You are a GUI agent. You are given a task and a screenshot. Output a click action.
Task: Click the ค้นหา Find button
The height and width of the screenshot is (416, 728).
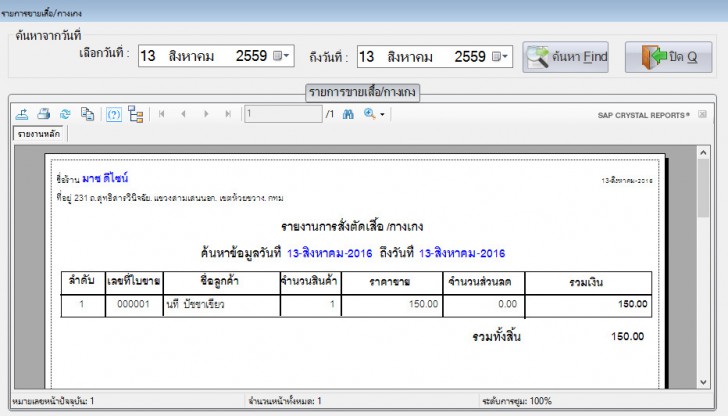[566, 57]
